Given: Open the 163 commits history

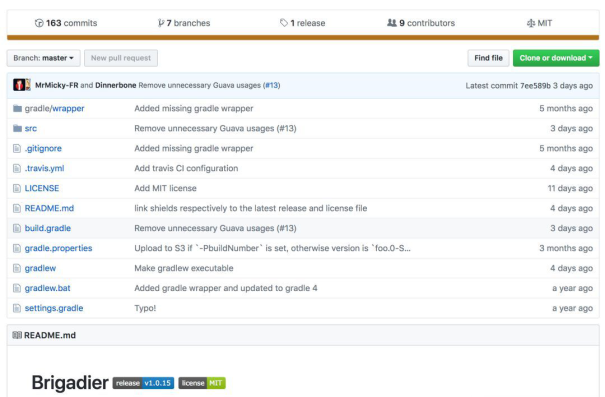Looking at the screenshot, I should [66, 23].
